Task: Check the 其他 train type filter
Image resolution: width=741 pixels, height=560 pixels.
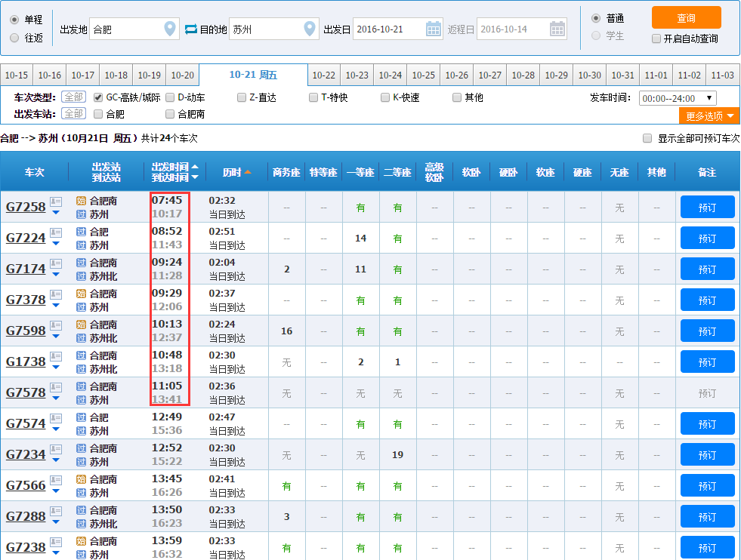Action: coord(456,98)
